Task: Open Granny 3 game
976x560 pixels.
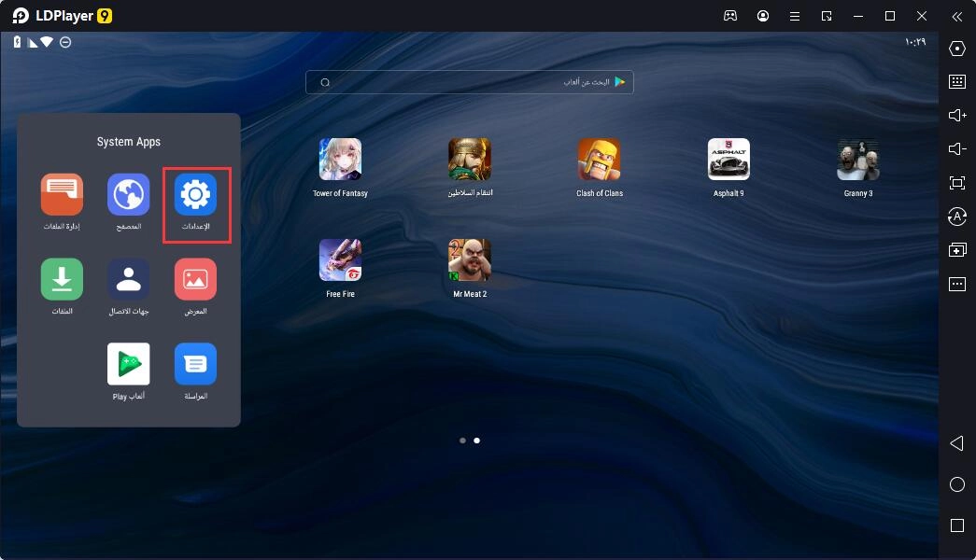Action: pos(857,160)
